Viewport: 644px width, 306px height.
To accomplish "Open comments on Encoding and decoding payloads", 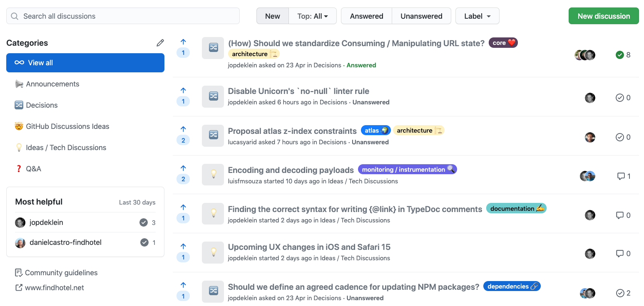I will click(x=623, y=176).
